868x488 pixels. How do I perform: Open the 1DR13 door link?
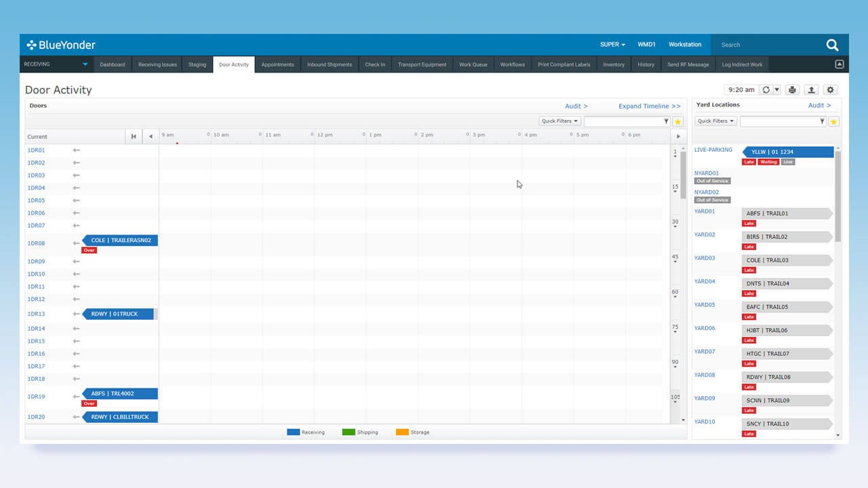36,314
